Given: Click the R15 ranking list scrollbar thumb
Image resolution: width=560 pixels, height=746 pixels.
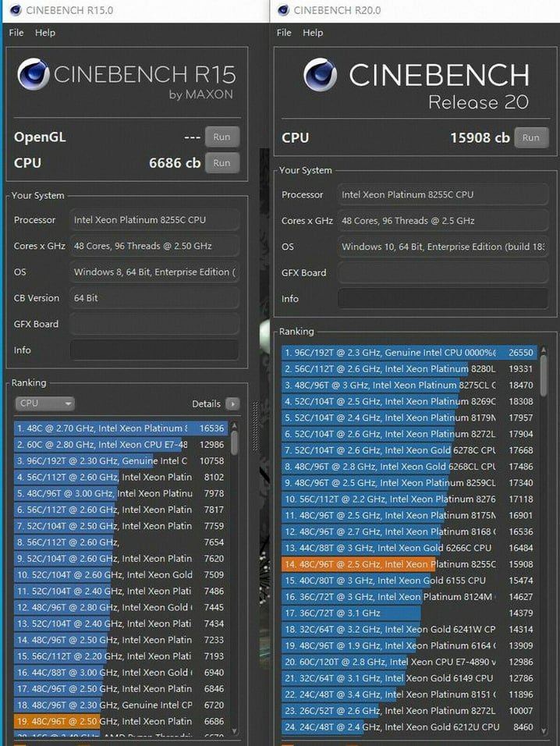Looking at the screenshot, I should 234,443.
